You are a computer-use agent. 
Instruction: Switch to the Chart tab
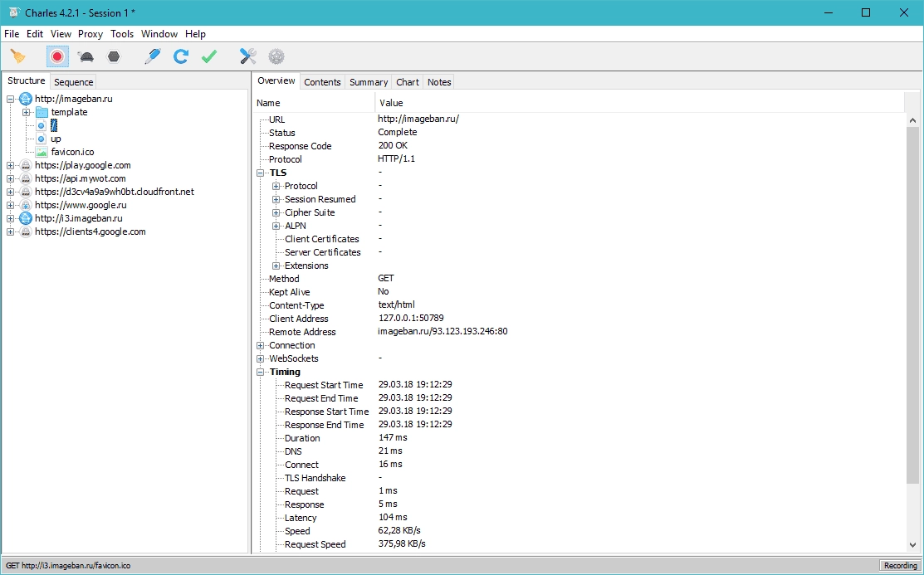407,82
